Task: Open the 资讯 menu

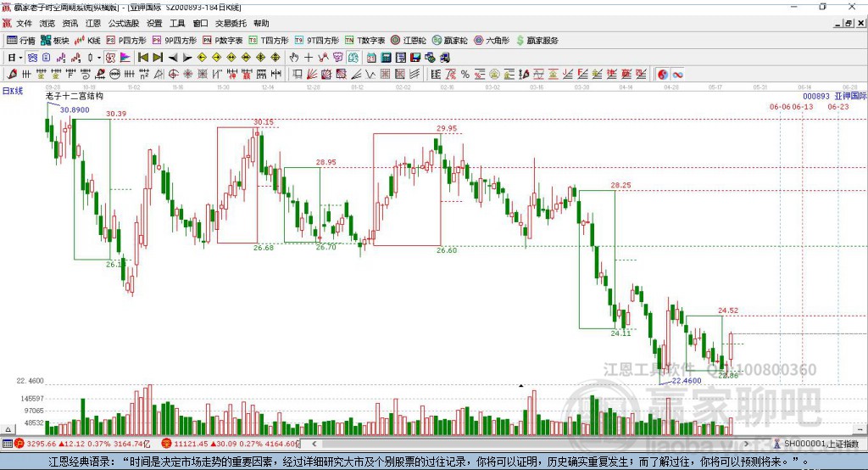Action: [x=70, y=23]
